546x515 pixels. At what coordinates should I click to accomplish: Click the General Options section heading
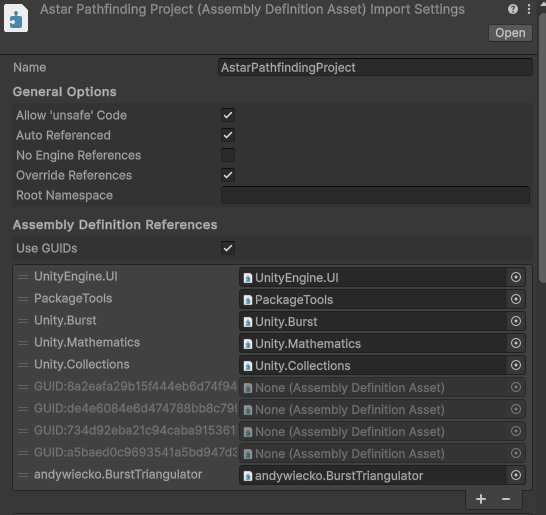pyautogui.click(x=64, y=92)
